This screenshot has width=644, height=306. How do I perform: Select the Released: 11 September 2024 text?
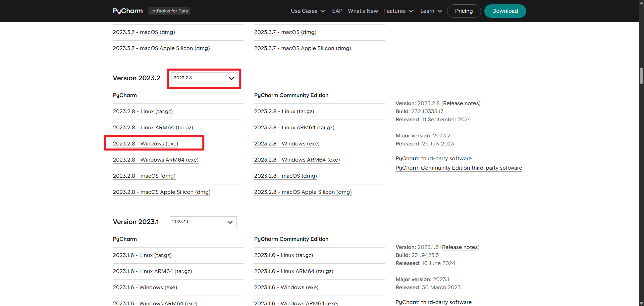tap(433, 120)
